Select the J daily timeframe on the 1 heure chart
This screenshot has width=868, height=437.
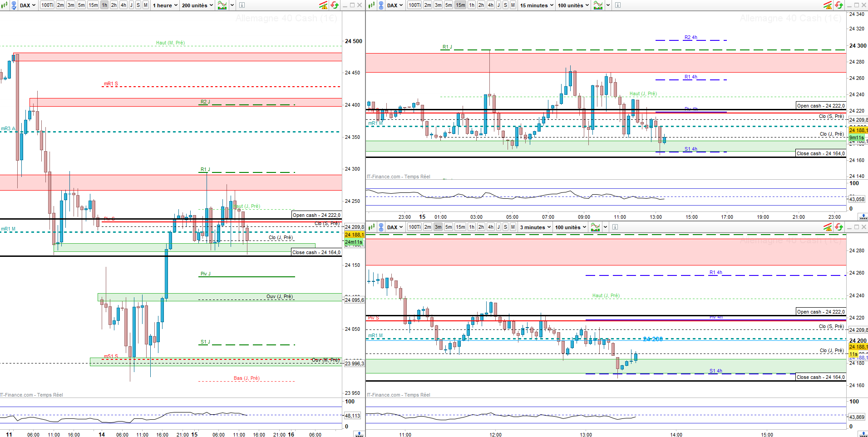click(x=132, y=5)
